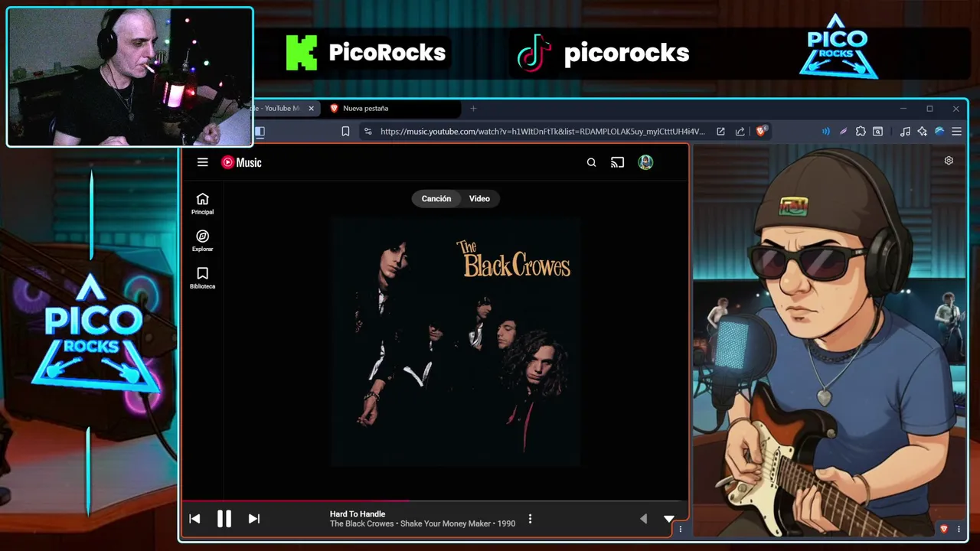This screenshot has height=551, width=980.
Task: Toggle the browser sidebar panel icon
Action: 260,132
